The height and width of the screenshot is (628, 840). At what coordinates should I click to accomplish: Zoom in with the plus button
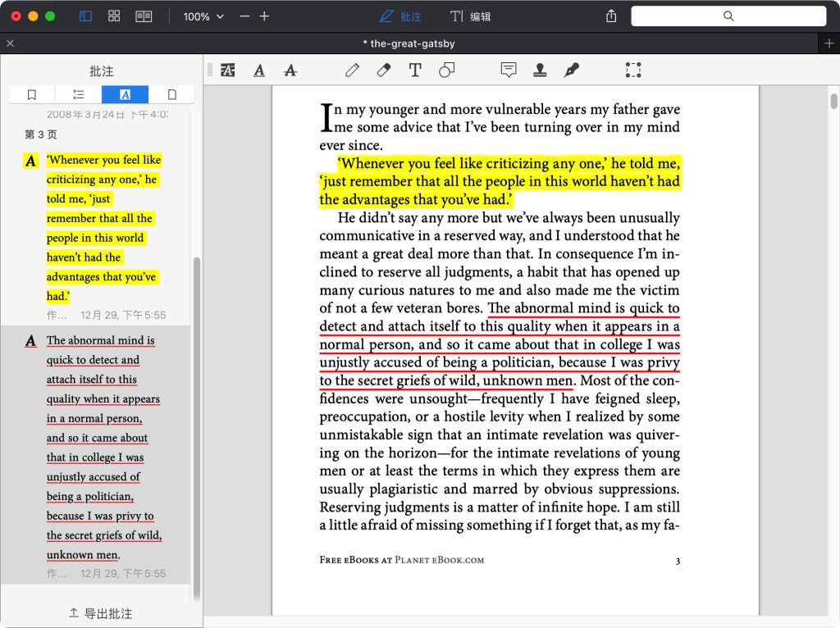(x=264, y=16)
